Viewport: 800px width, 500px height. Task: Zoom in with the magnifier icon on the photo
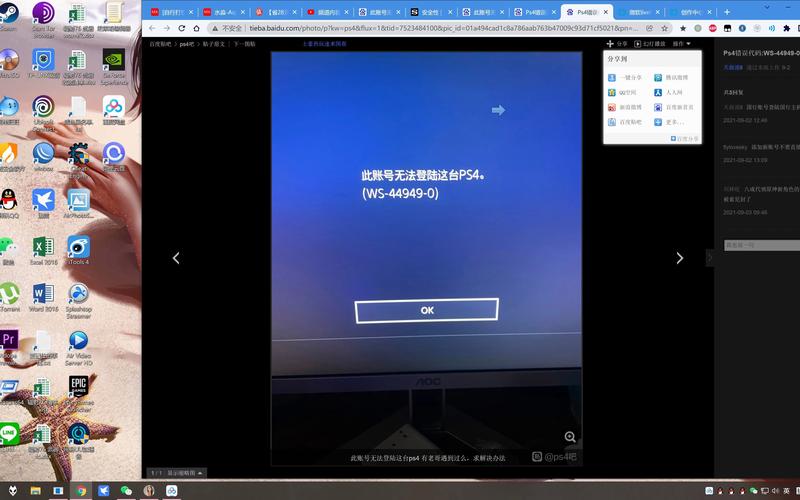570,437
